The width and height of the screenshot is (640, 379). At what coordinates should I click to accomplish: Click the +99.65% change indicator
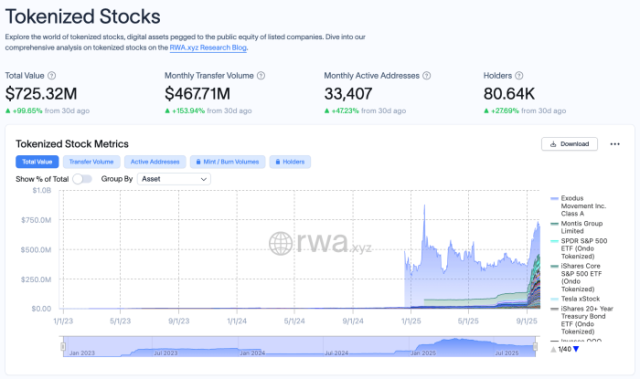coord(24,111)
